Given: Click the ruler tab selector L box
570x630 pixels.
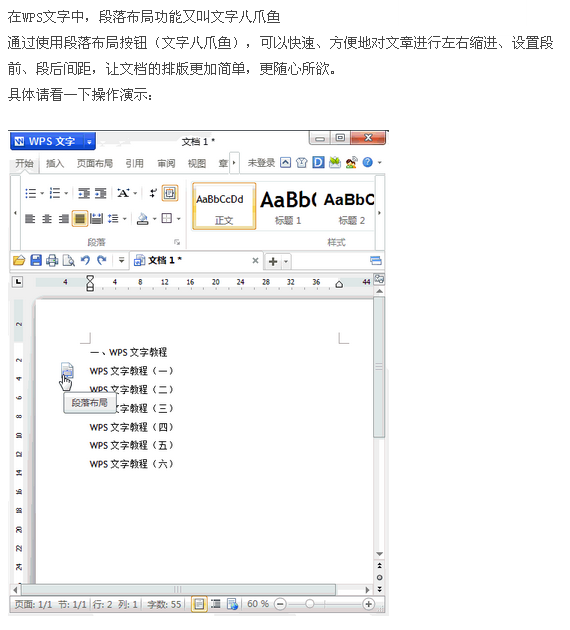Looking at the screenshot, I should tap(18, 282).
